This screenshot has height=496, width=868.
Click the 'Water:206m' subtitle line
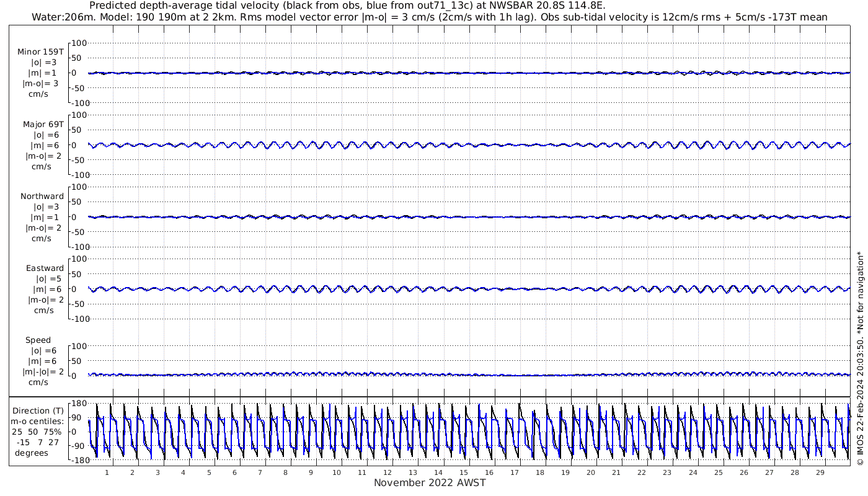coord(429,17)
